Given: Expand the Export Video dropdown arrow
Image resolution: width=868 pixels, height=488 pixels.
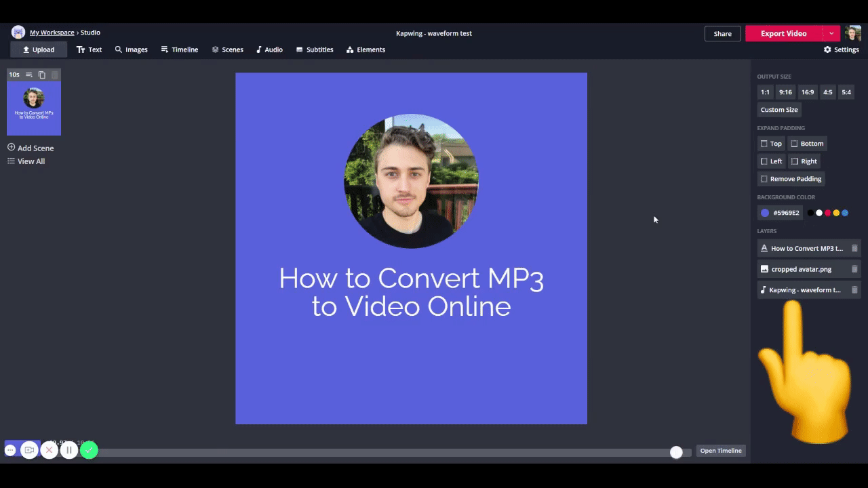Looking at the screenshot, I should pos(831,33).
